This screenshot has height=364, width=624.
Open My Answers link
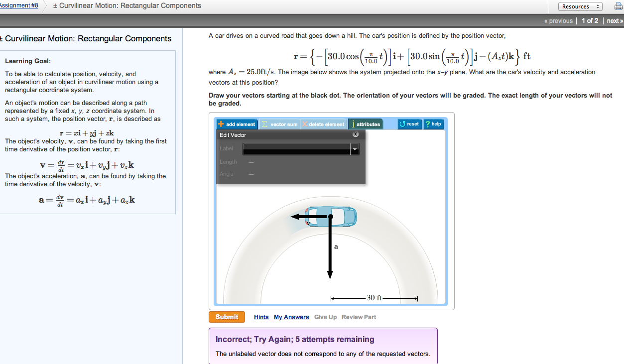coord(291,317)
